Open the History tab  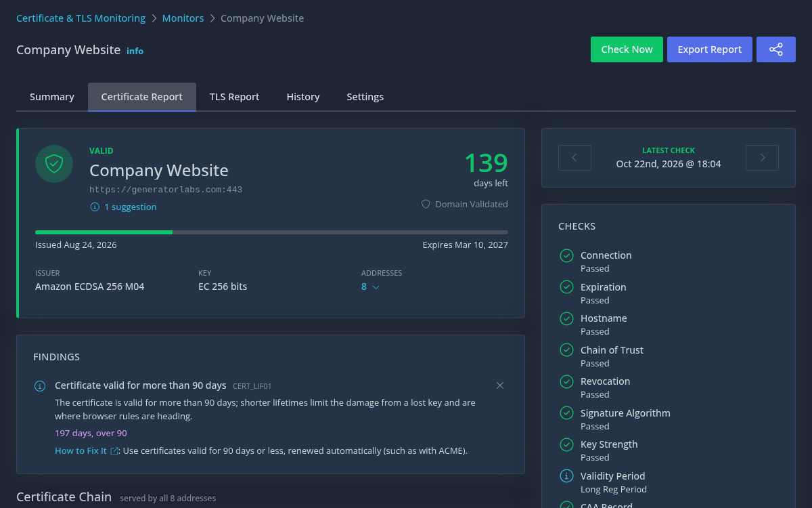(303, 97)
